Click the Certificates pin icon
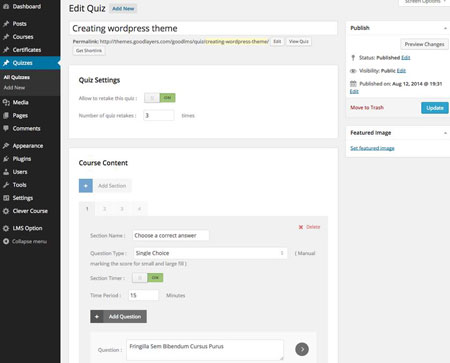Viewport: 450px width, 363px height. [x=6, y=50]
